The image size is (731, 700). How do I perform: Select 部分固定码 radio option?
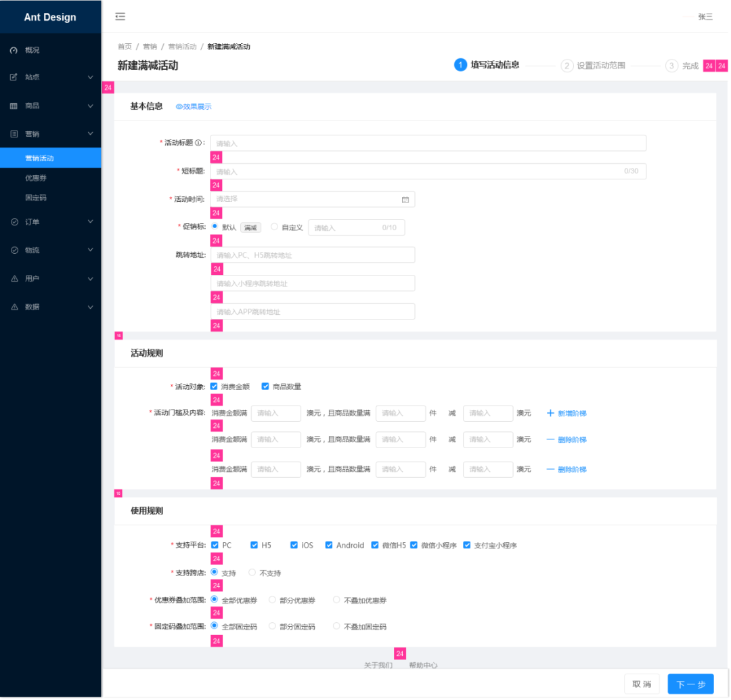(x=272, y=626)
